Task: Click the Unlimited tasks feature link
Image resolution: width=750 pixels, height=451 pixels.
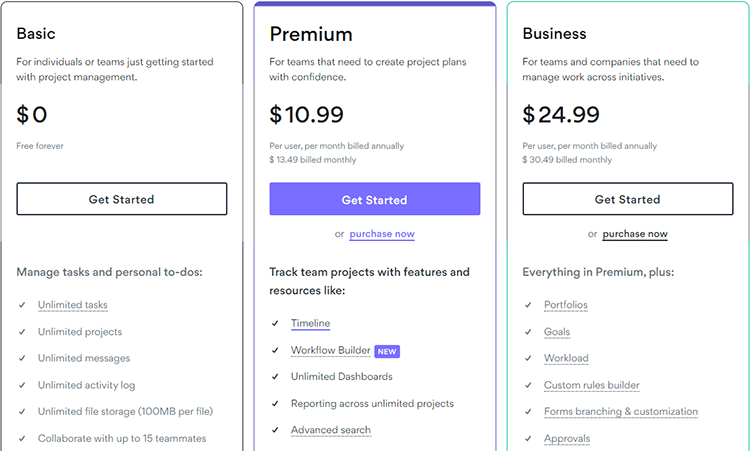Action: [73, 305]
